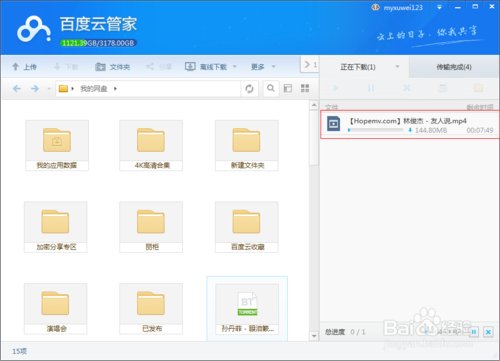The image size is (500, 361).
Task: Click the file list scroll down arrow
Action: click(314, 336)
